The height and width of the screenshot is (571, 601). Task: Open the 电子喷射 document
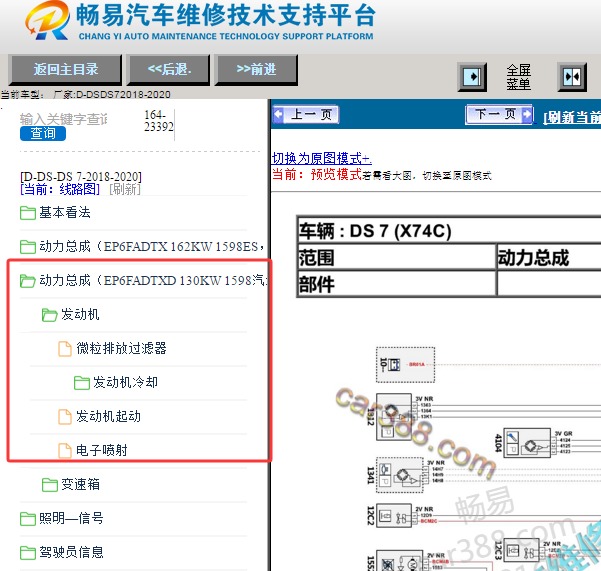102,450
